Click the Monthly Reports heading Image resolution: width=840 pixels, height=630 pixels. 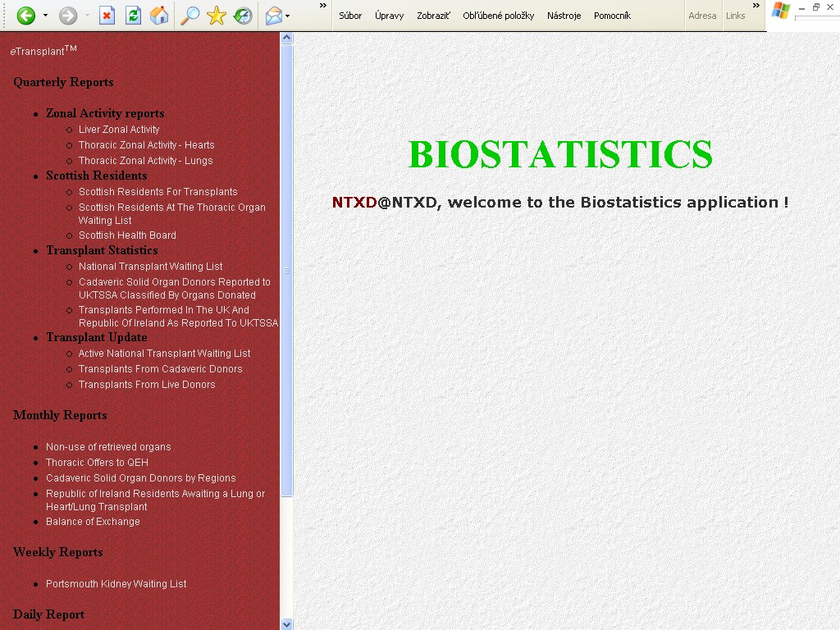click(x=60, y=415)
